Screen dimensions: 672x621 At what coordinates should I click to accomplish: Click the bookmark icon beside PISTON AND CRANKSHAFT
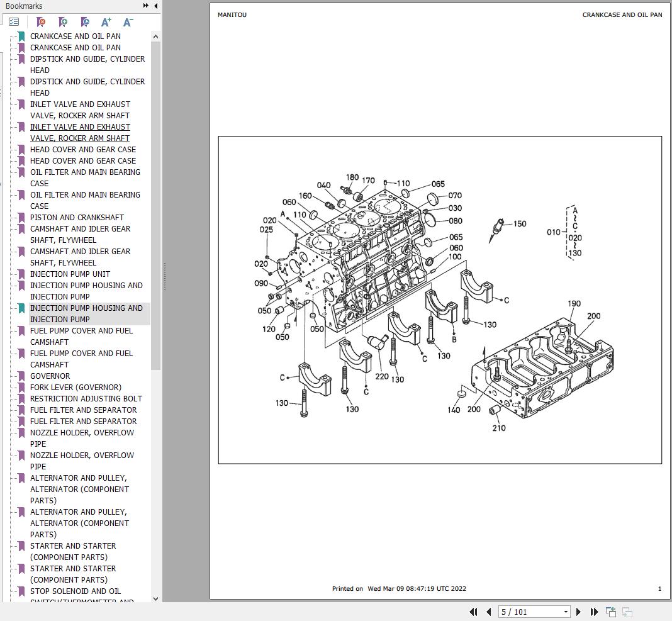(x=21, y=218)
